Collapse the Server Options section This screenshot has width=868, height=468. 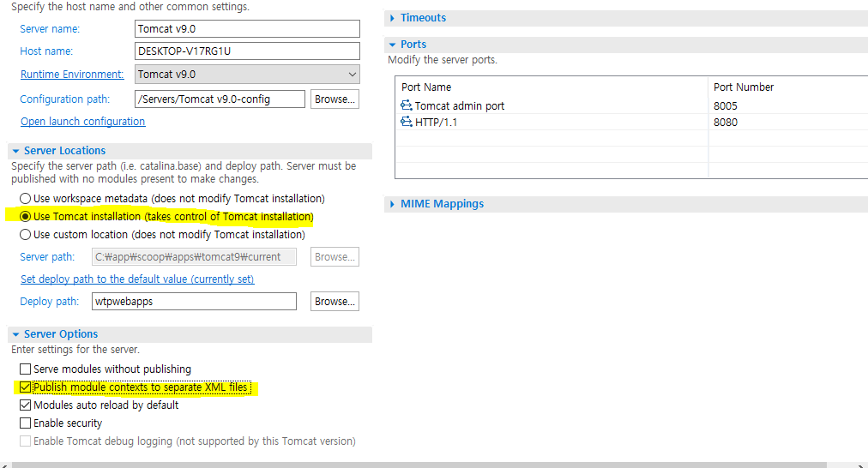pos(15,334)
